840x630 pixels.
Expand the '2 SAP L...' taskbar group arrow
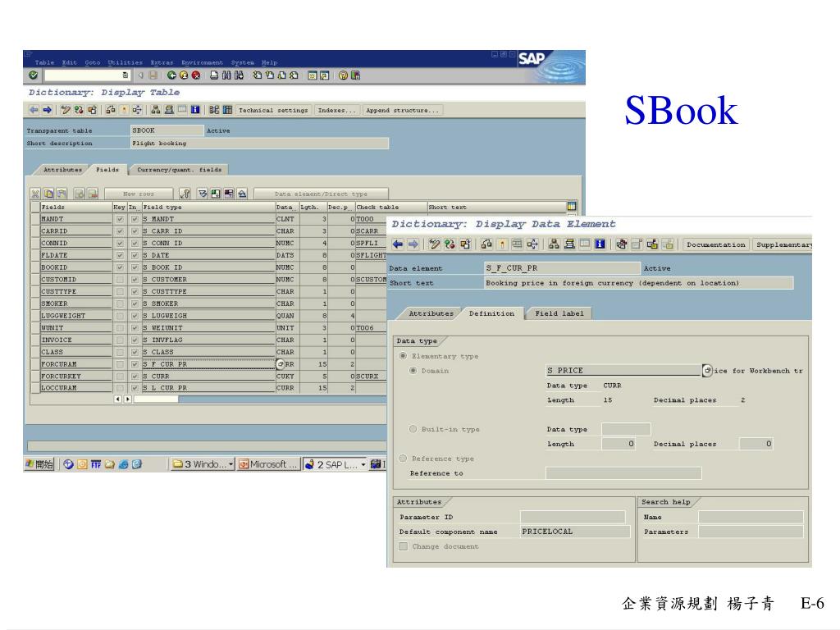pyautogui.click(x=363, y=464)
